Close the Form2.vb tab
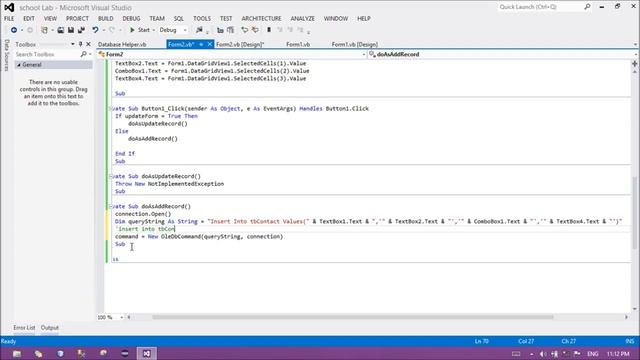 (210, 44)
